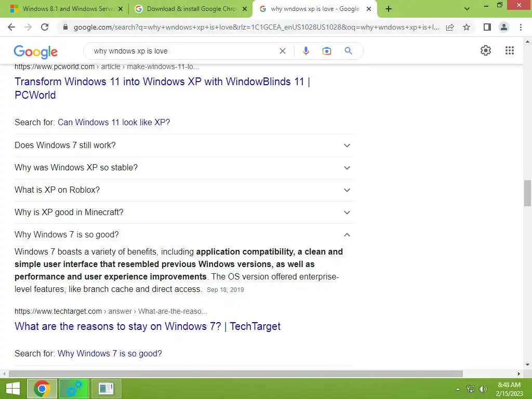Open Google quick settings gear

pyautogui.click(x=486, y=50)
